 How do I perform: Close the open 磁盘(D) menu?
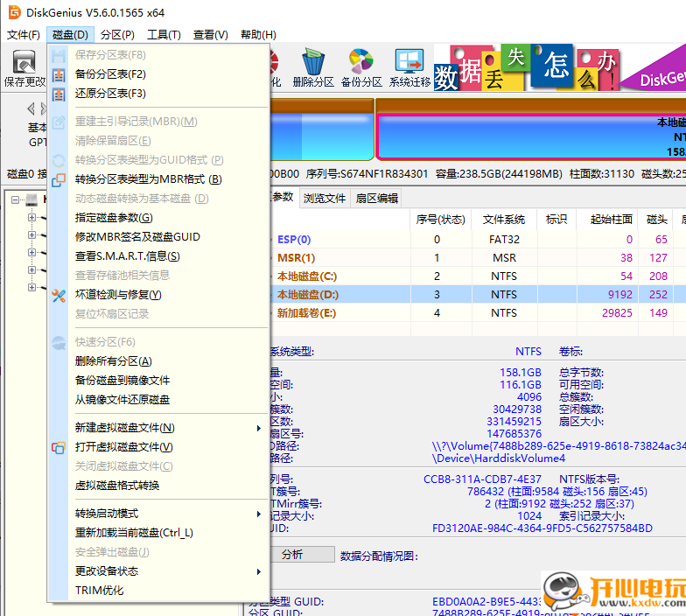coord(70,35)
